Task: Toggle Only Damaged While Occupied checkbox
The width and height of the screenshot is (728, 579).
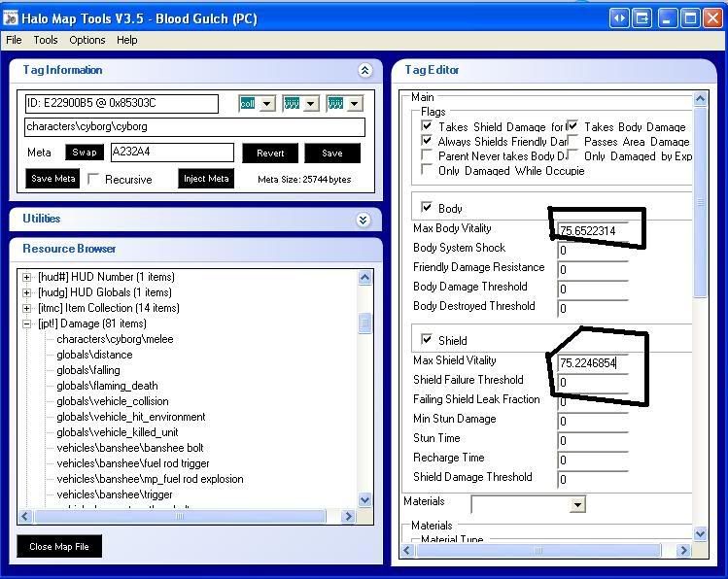Action: tap(427, 169)
